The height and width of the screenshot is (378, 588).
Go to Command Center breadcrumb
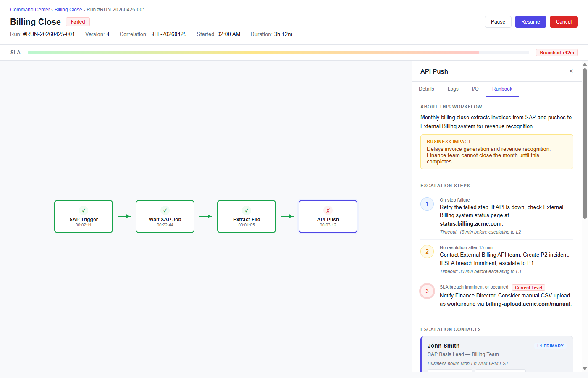30,10
